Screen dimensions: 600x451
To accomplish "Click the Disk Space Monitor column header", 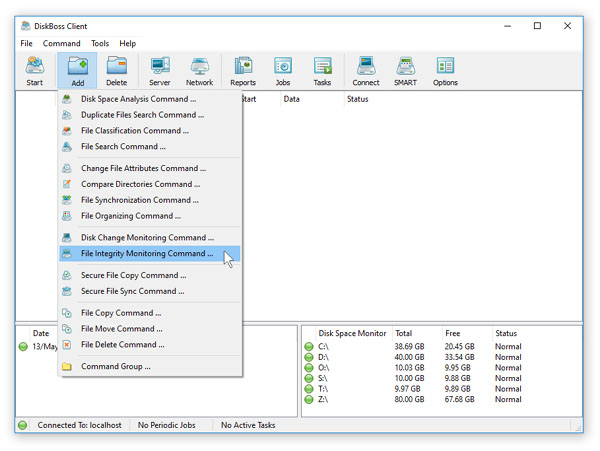I will 352,333.
